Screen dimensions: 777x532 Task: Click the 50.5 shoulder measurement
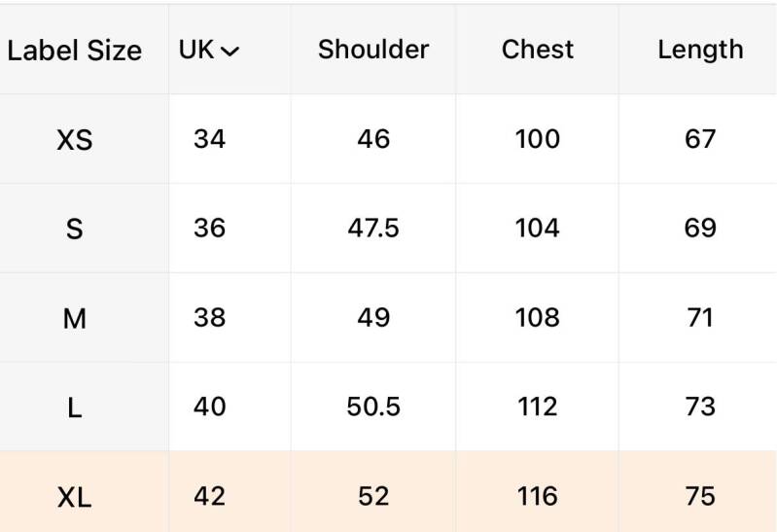click(373, 407)
